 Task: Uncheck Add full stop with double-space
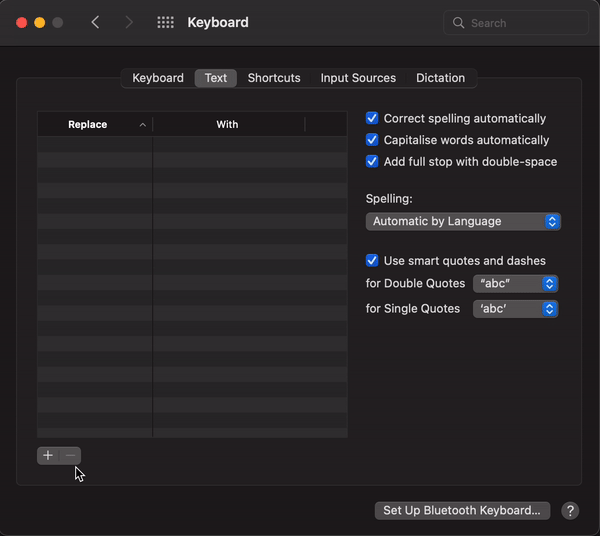point(372,162)
